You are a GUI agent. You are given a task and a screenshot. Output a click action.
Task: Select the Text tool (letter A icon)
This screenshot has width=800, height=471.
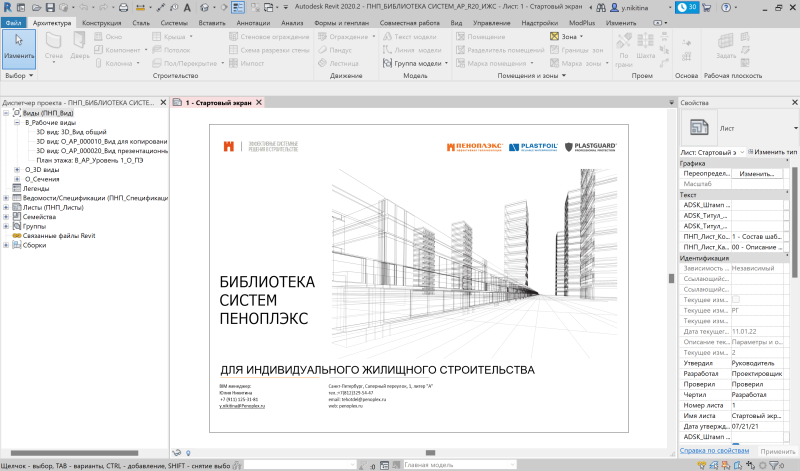[x=187, y=8]
